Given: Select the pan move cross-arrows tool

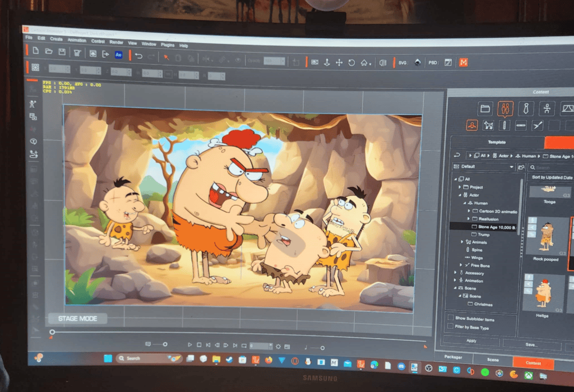Looking at the screenshot, I should tap(339, 63).
